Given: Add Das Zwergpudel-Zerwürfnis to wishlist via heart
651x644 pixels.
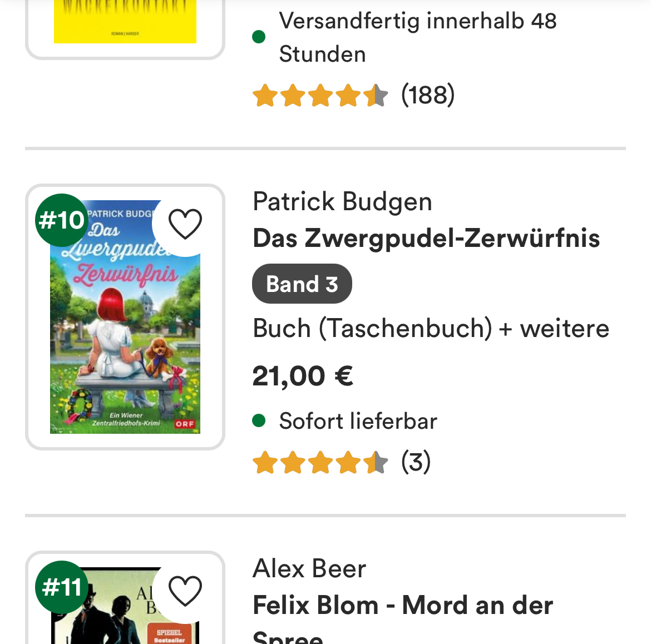Looking at the screenshot, I should [185, 224].
